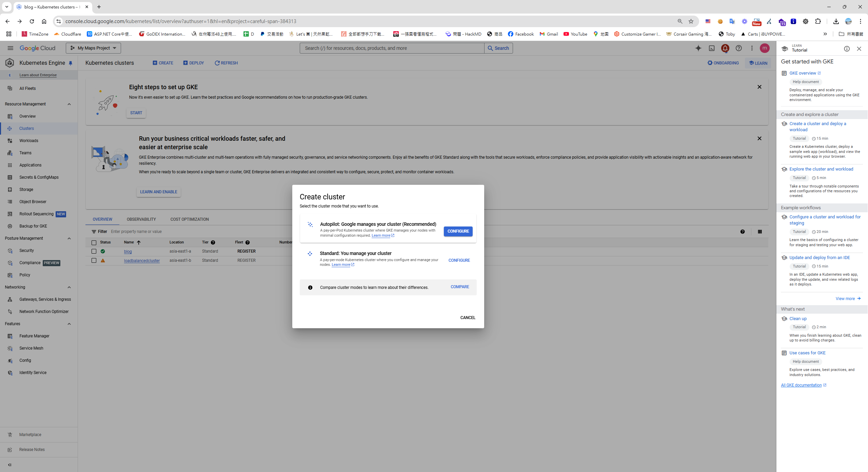Collapse the Networking section
Screen dimensions: 868x472
click(69, 287)
